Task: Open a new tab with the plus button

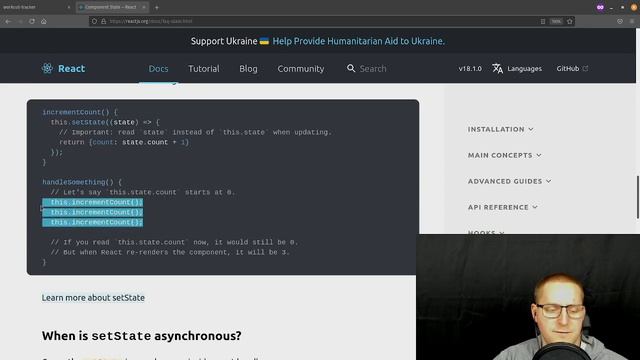Action: [x=157, y=7]
